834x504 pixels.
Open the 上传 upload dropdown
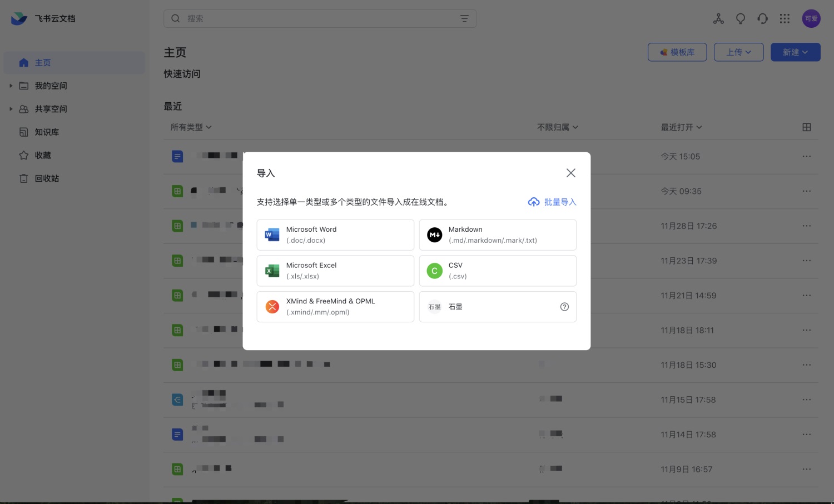(738, 52)
